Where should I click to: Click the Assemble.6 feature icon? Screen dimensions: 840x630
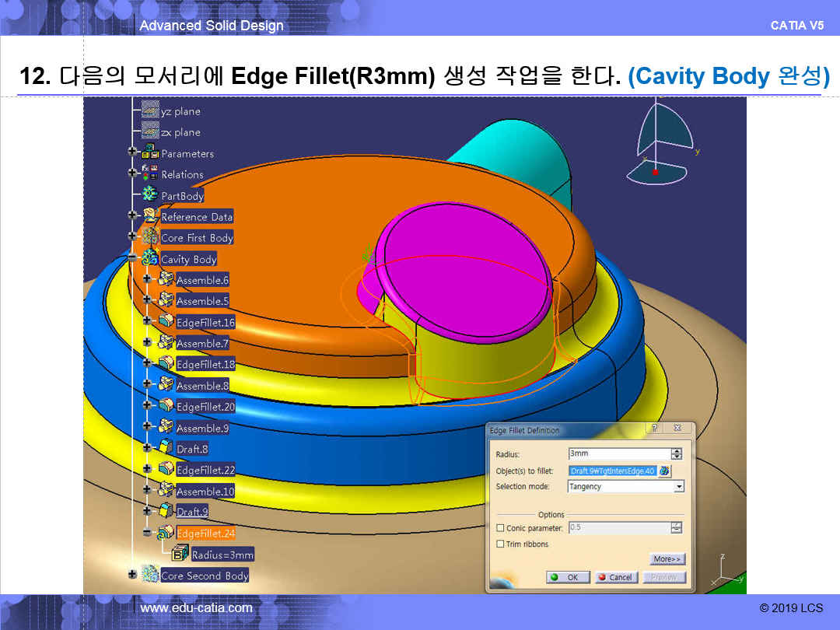[166, 279]
